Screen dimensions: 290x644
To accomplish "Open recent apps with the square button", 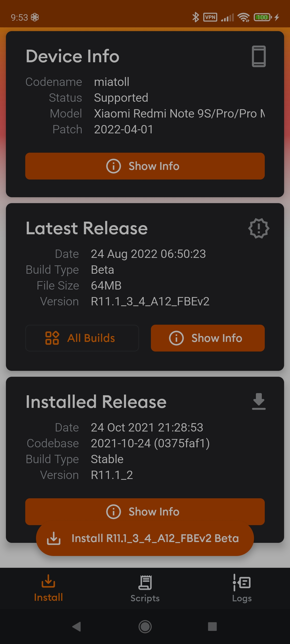I will (212, 627).
